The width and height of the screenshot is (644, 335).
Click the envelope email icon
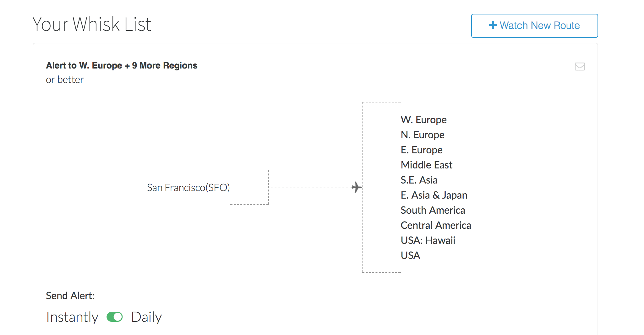[580, 67]
